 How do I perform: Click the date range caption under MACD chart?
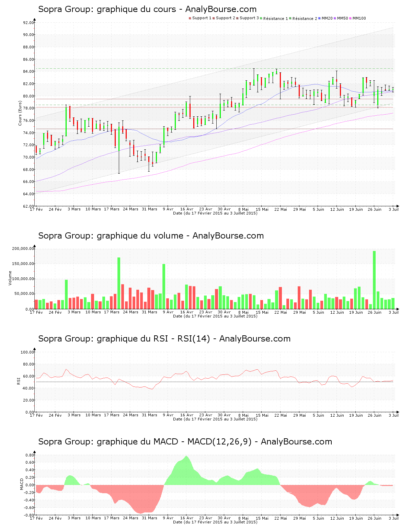tap(215, 522)
